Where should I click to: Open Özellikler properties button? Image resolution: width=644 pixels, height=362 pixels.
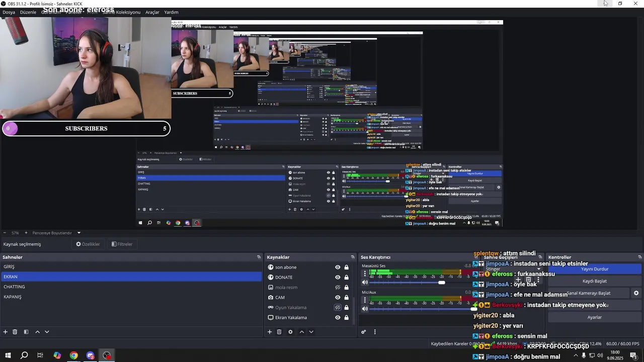[88, 244]
